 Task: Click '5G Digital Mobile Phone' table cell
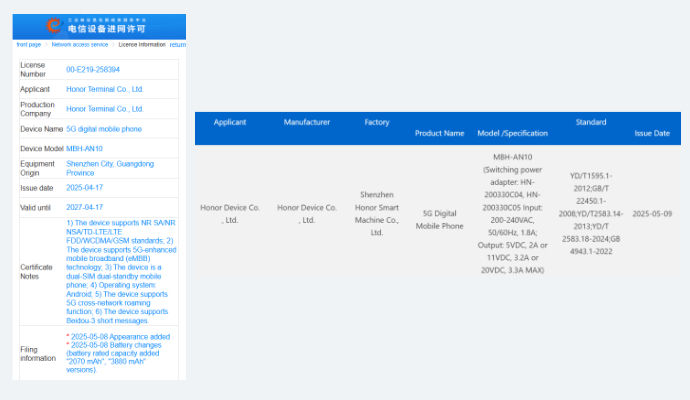click(440, 220)
